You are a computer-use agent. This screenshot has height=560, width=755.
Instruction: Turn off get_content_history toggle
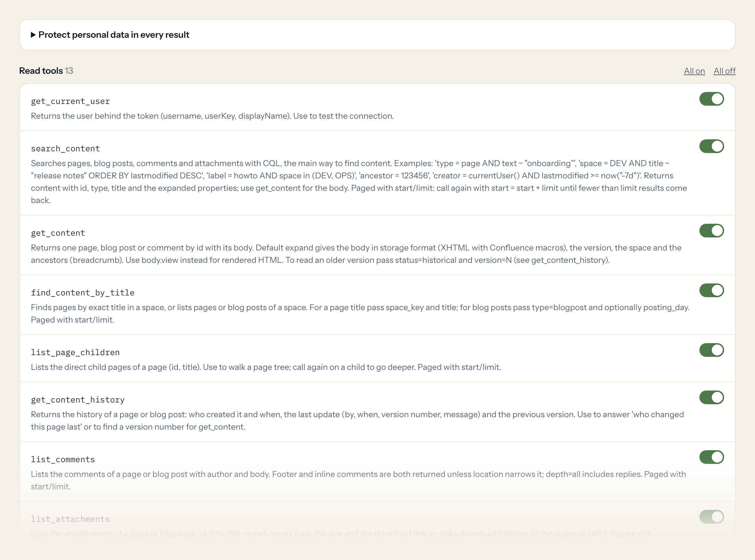(711, 397)
